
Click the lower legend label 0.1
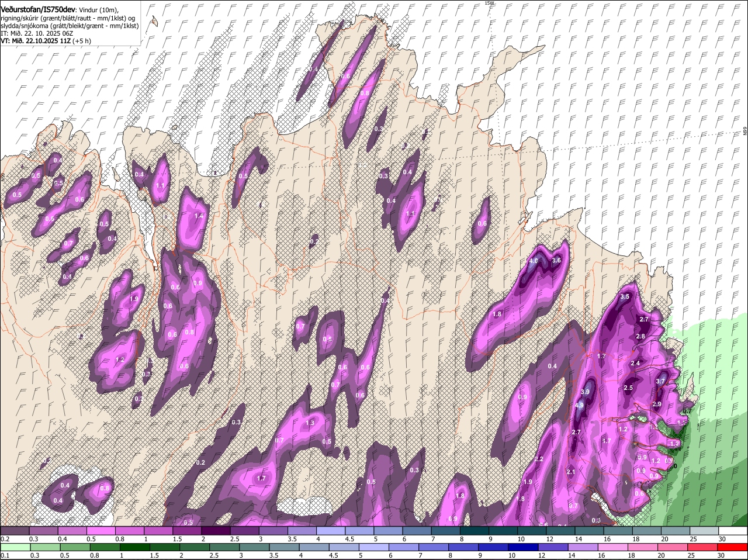pos(5,555)
